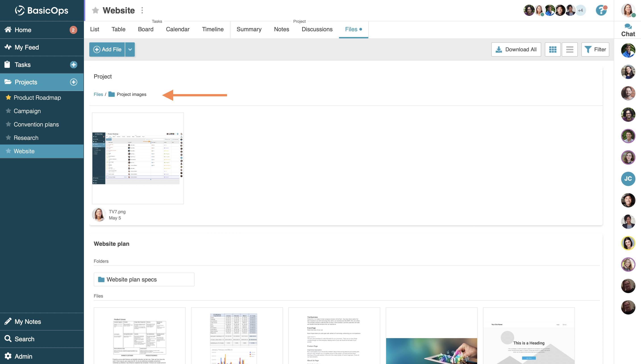Chat with the JC initials contact

click(628, 179)
